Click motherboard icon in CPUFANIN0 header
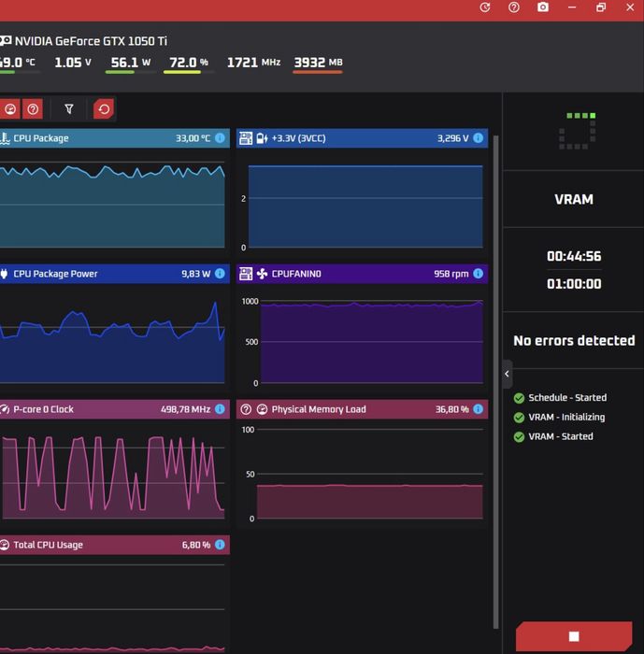 246,274
